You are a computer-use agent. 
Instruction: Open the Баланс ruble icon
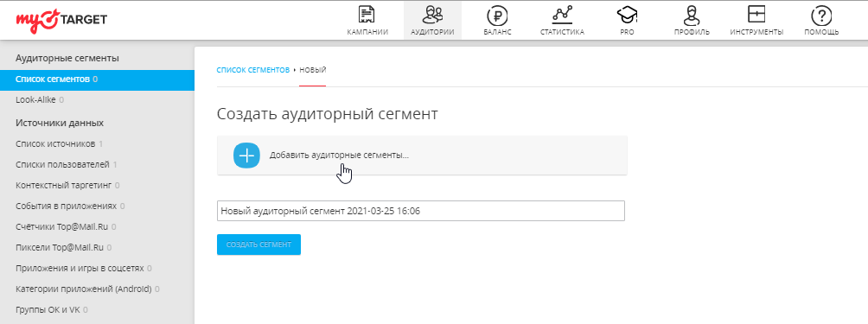click(497, 15)
